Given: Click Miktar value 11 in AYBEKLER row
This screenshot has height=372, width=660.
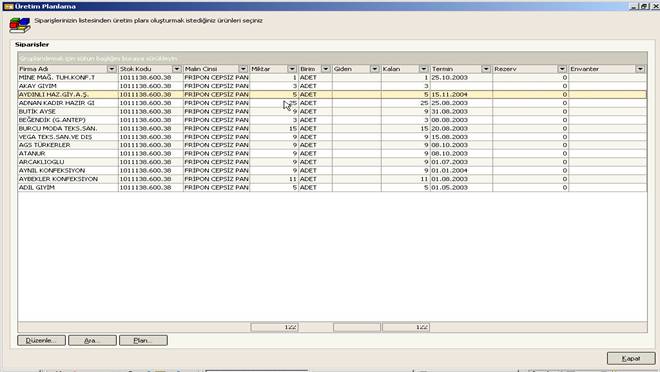Looking at the screenshot, I should click(x=293, y=179).
